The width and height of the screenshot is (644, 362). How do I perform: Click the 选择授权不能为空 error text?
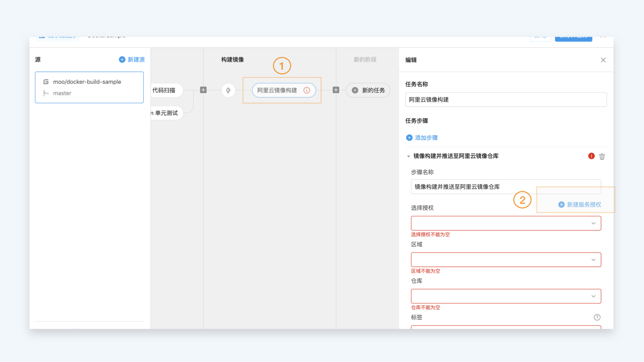[430, 235]
